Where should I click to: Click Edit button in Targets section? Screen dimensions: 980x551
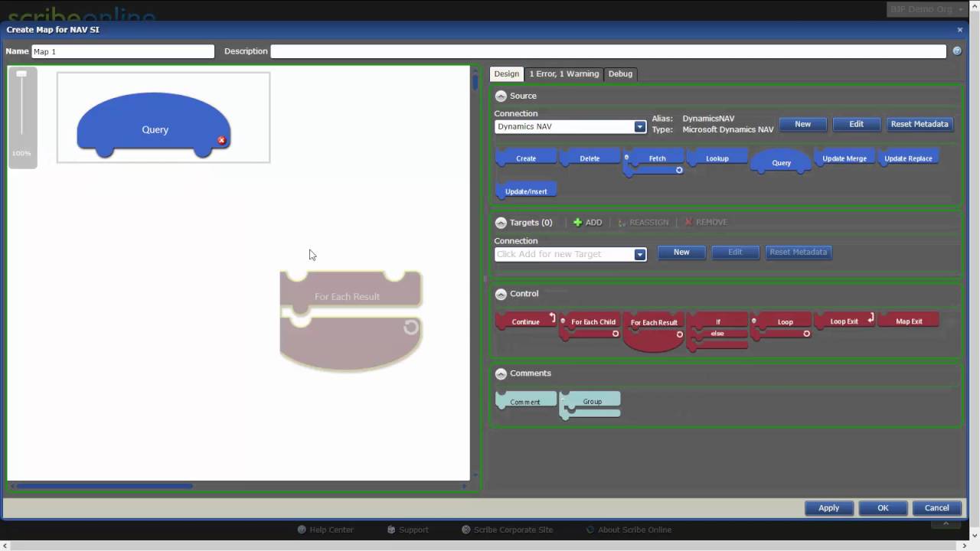coord(735,252)
